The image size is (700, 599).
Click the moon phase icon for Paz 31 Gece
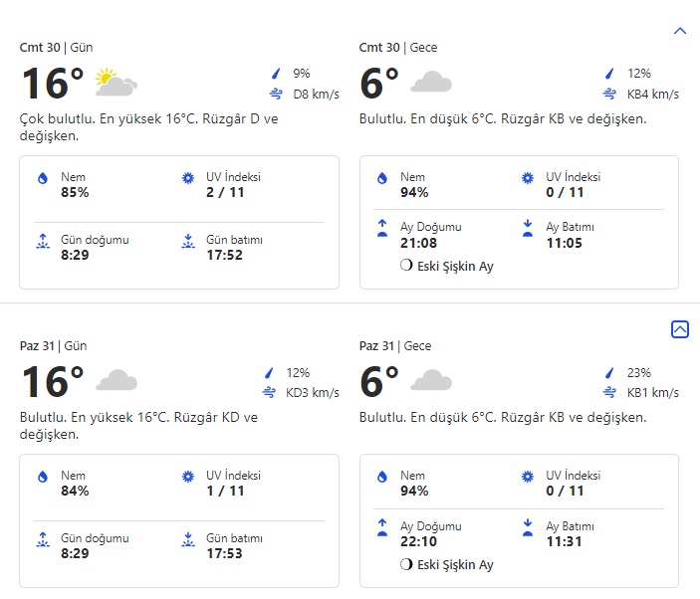point(405,565)
